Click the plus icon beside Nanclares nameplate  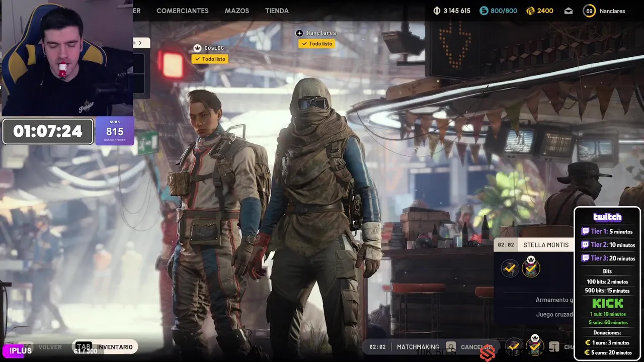pyautogui.click(x=299, y=33)
